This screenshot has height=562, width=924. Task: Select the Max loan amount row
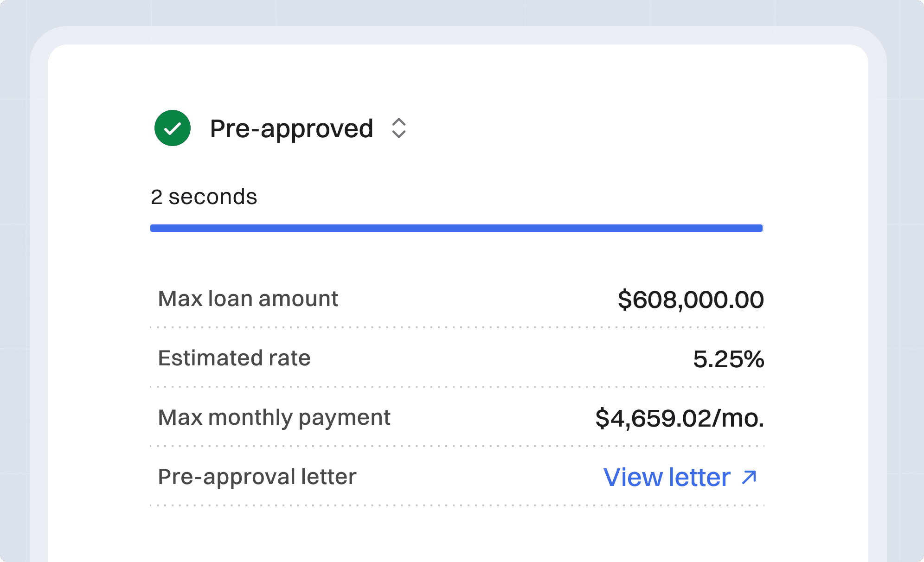click(459, 299)
